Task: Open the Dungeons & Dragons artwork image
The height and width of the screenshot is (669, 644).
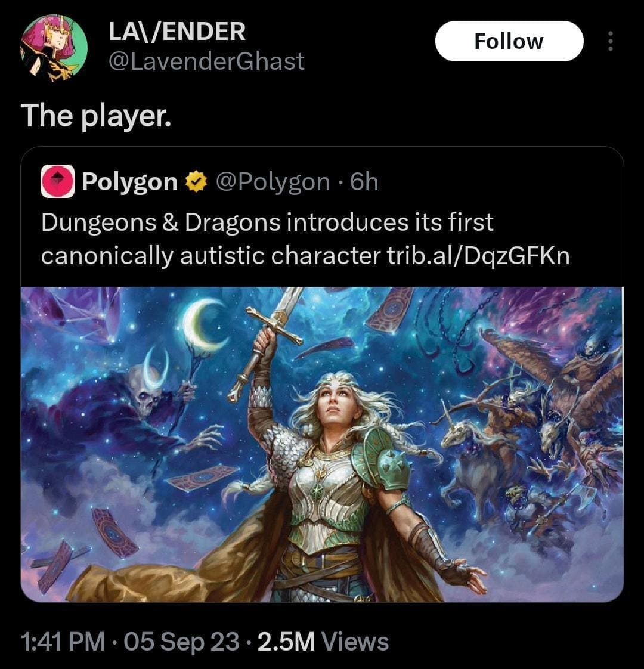Action: 322,444
